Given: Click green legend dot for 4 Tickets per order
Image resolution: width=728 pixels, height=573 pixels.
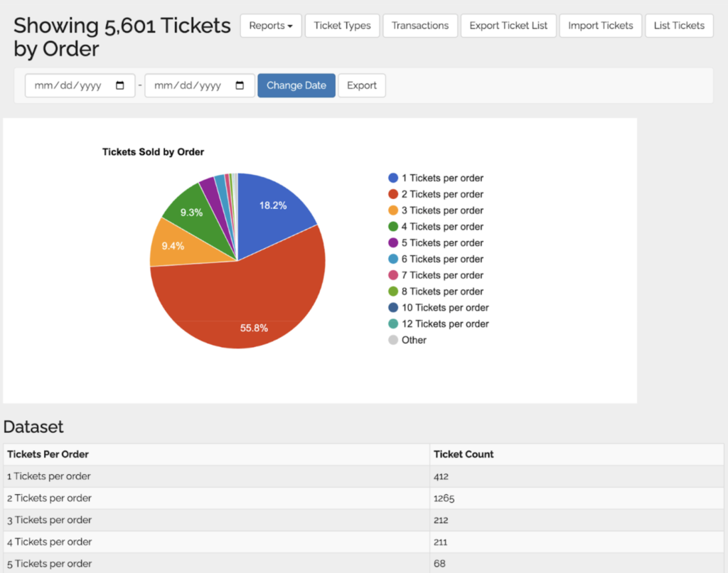Looking at the screenshot, I should pyautogui.click(x=393, y=227).
